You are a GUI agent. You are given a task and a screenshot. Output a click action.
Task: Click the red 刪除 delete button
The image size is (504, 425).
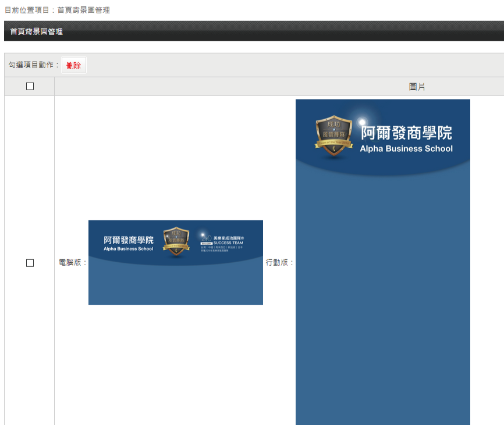(73, 66)
